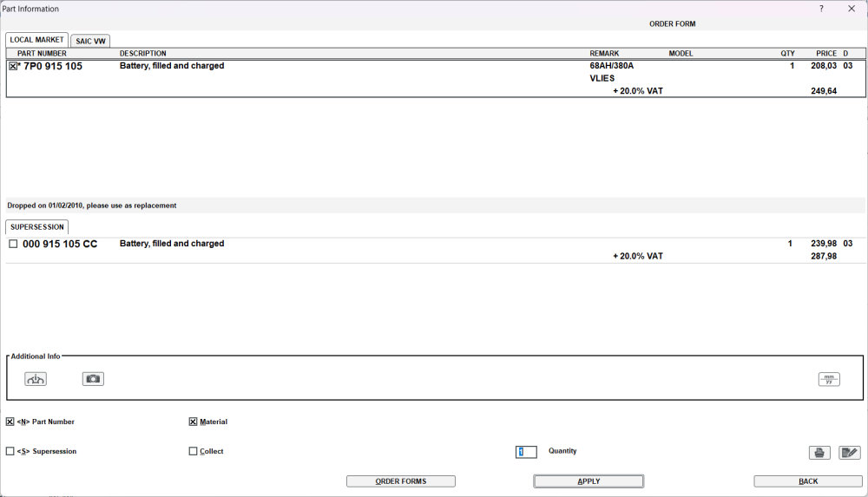Click the camera photo icon
The image size is (868, 497).
93,379
